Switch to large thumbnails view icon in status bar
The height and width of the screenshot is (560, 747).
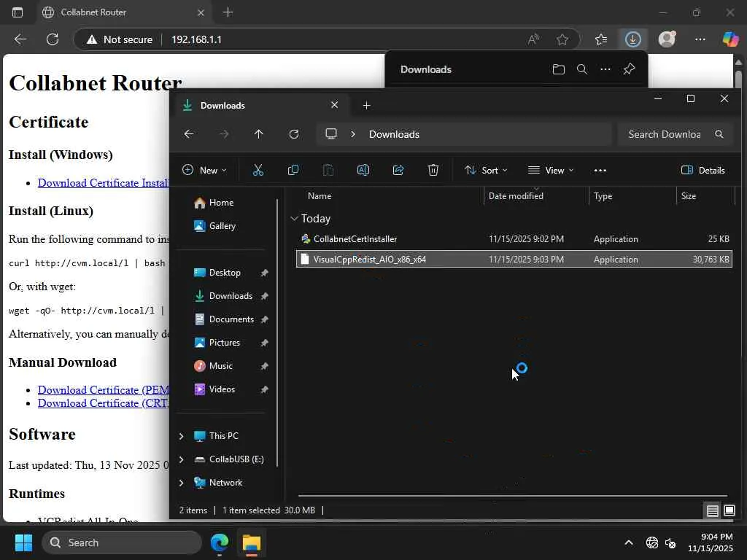coord(729,511)
